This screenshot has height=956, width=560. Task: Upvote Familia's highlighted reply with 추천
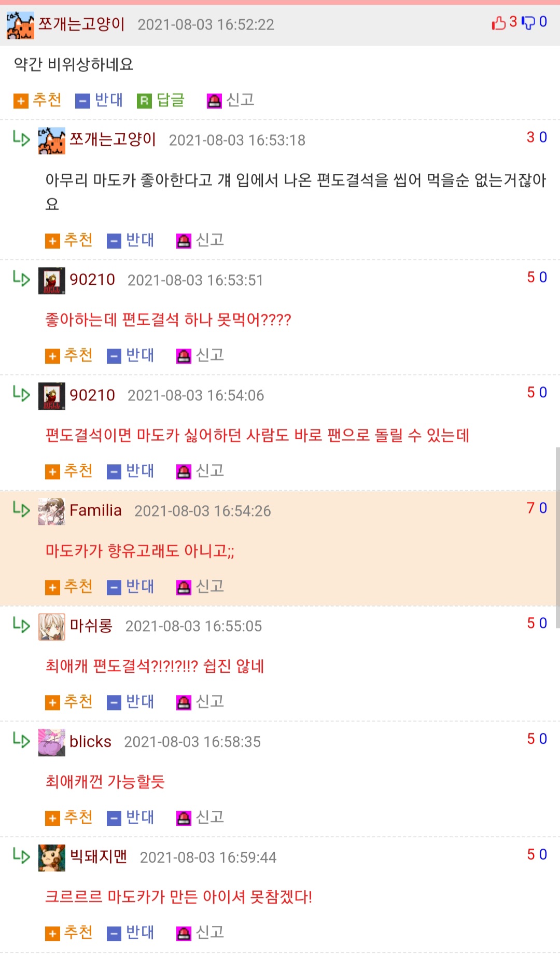click(x=69, y=586)
